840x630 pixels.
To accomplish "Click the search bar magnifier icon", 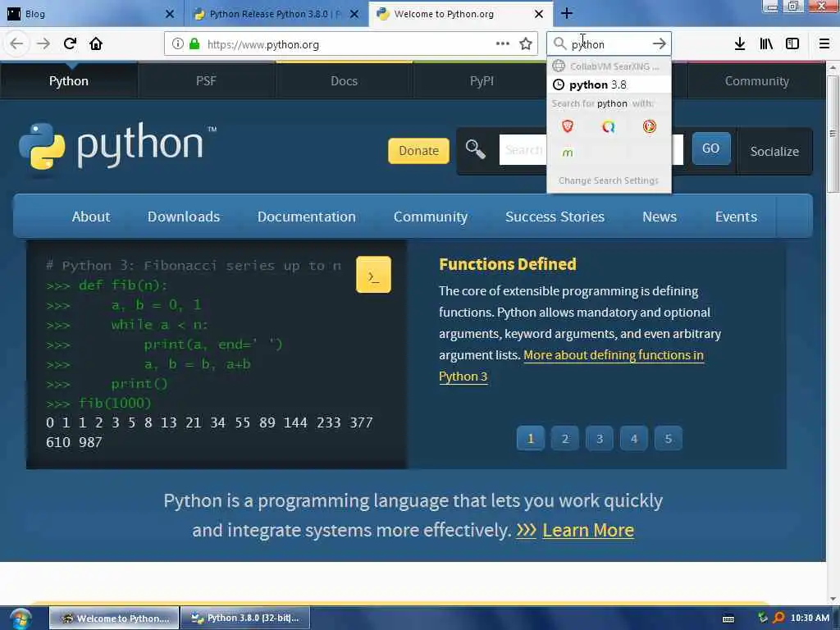I will coord(559,43).
